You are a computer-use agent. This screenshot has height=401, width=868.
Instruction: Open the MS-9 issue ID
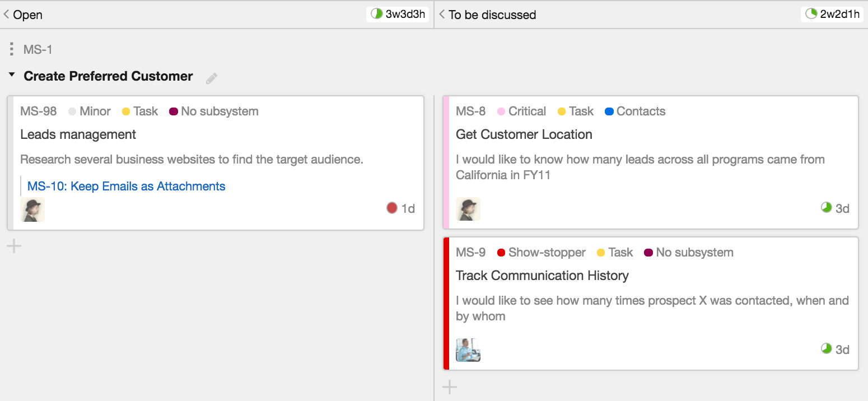click(x=471, y=252)
